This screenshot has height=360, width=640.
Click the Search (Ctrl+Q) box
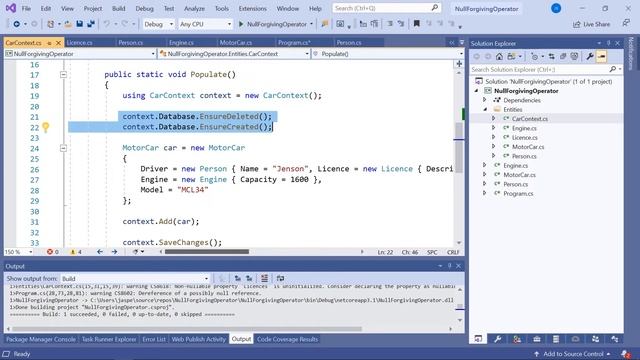(x=386, y=8)
